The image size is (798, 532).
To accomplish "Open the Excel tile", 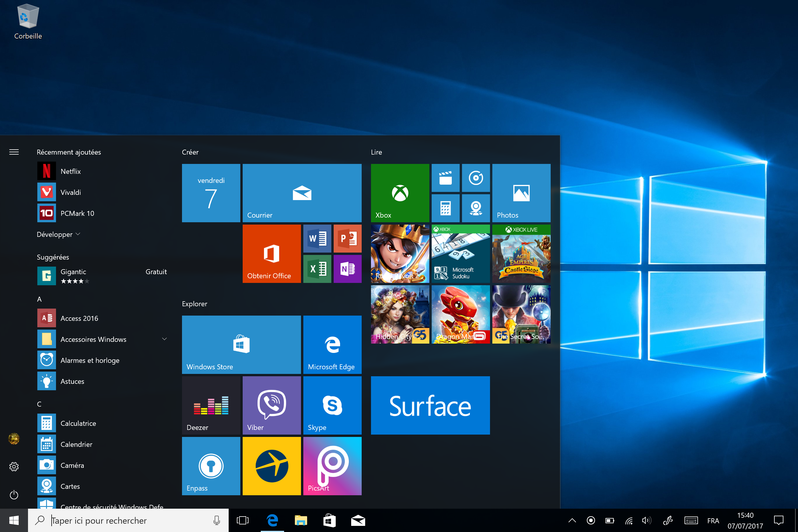I will click(x=317, y=269).
